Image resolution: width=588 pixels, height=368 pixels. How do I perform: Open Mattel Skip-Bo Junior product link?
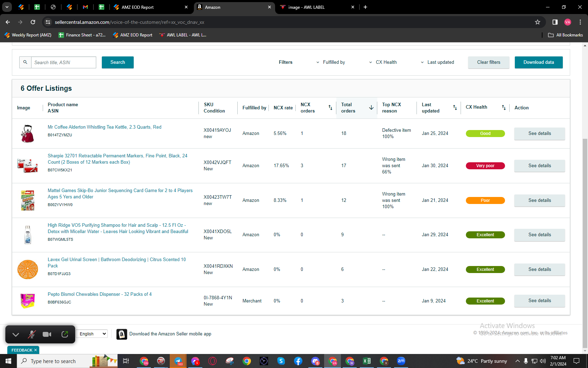tap(120, 194)
